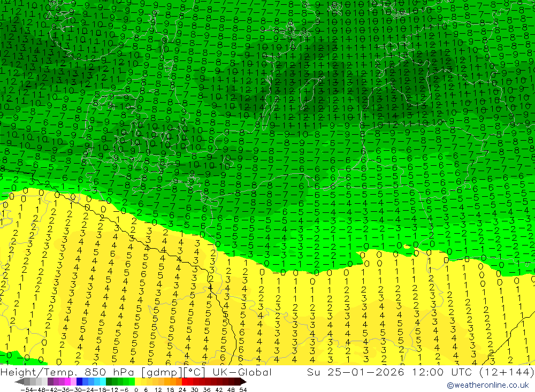Click the '54' maximum label in the color legend
The width and height of the screenshot is (535, 392).
click(x=243, y=390)
